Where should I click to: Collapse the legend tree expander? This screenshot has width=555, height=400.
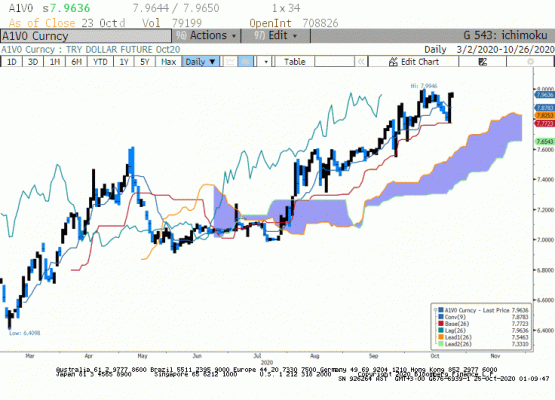[435, 310]
